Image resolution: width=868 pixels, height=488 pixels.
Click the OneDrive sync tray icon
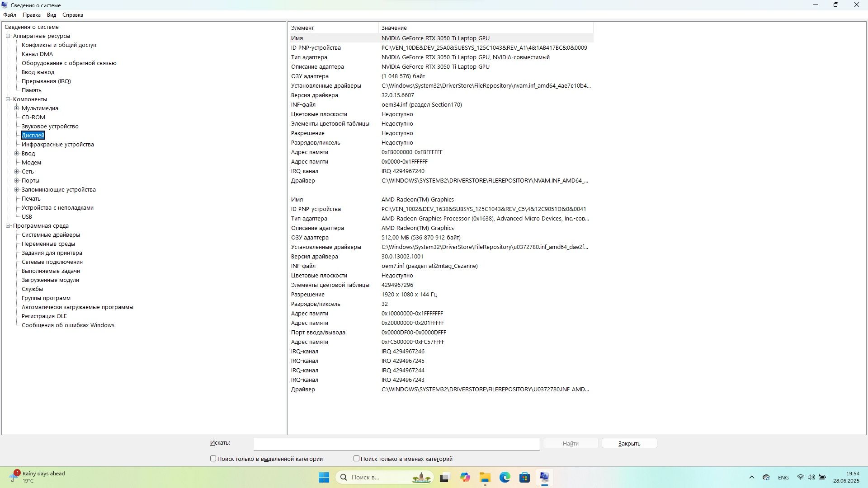[766, 478]
